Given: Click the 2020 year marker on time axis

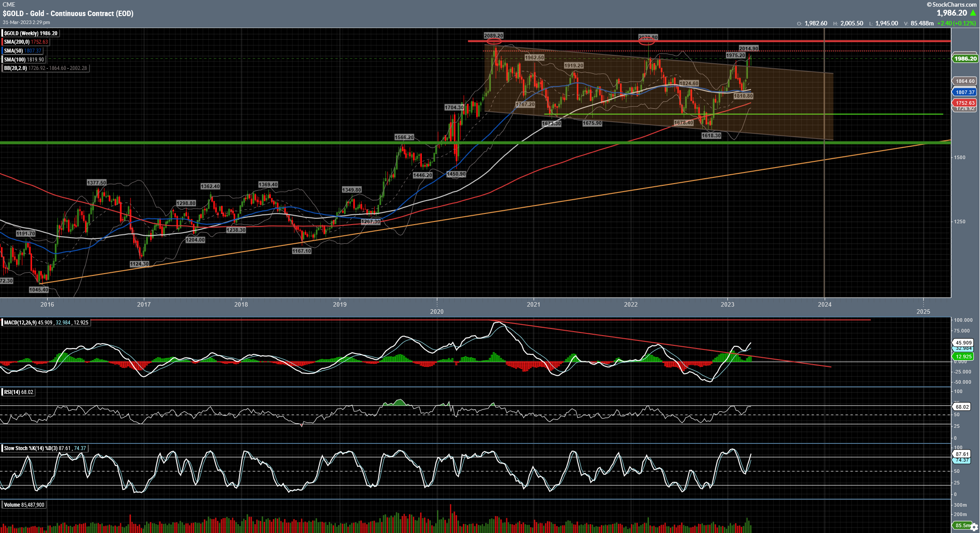Looking at the screenshot, I should click(437, 312).
